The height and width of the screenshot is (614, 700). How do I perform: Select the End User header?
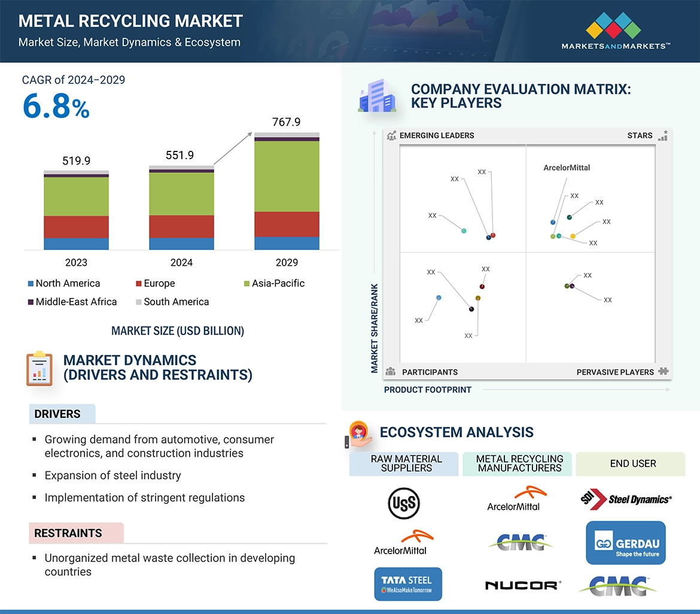[x=632, y=464]
